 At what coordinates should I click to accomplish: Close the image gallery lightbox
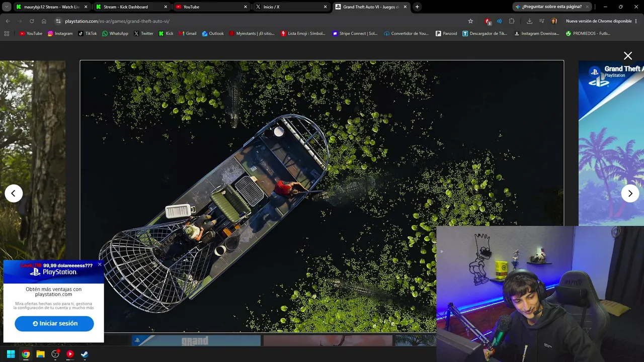(628, 56)
